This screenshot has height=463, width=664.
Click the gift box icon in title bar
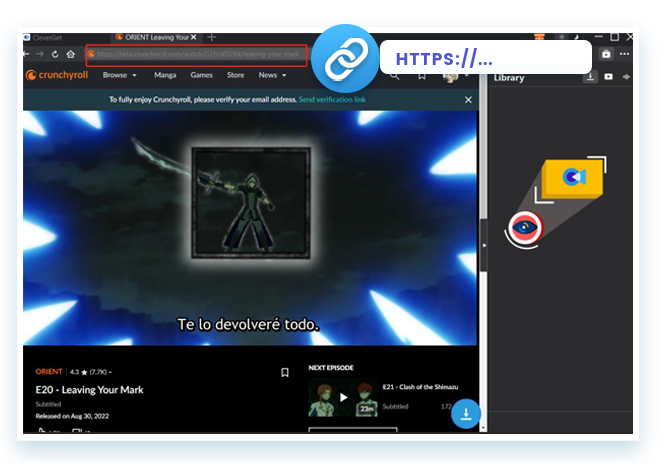click(x=539, y=37)
